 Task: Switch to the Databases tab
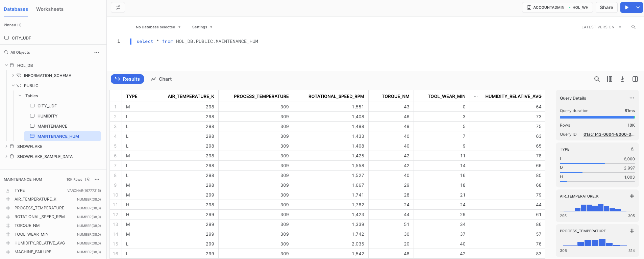[16, 9]
